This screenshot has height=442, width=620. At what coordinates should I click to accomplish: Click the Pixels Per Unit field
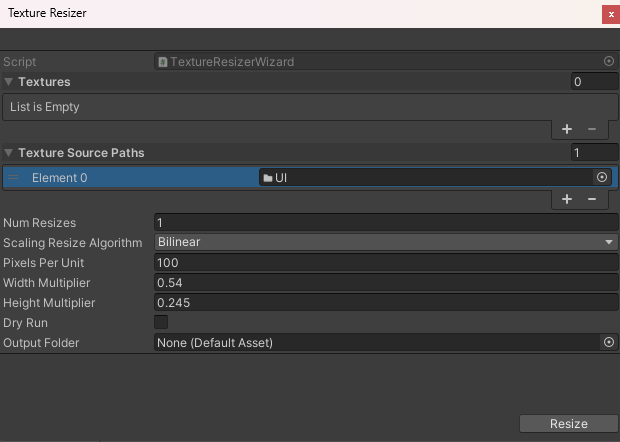tap(386, 263)
